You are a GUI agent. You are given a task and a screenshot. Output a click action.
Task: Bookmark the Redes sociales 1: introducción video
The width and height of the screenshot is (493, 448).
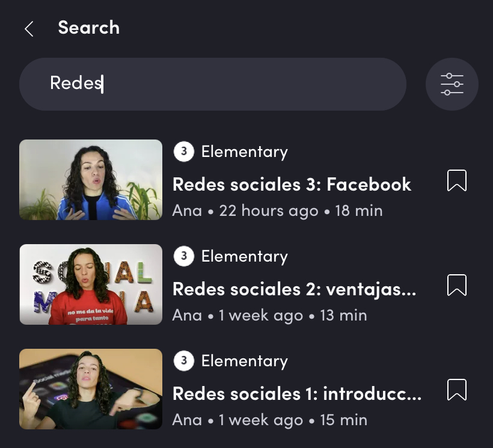coord(457,390)
